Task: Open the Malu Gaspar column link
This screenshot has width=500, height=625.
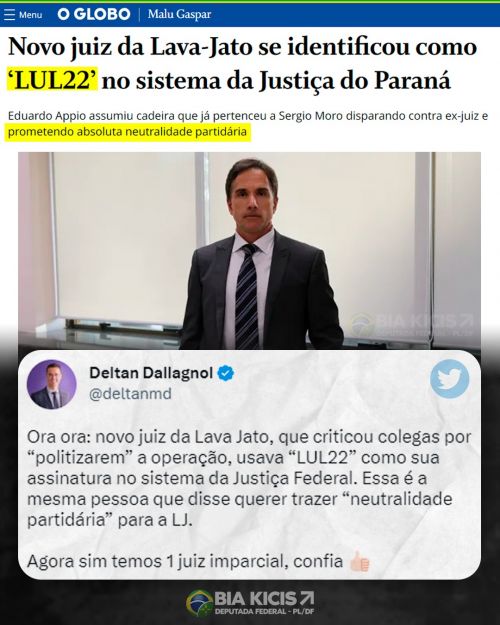Action: 179,14
